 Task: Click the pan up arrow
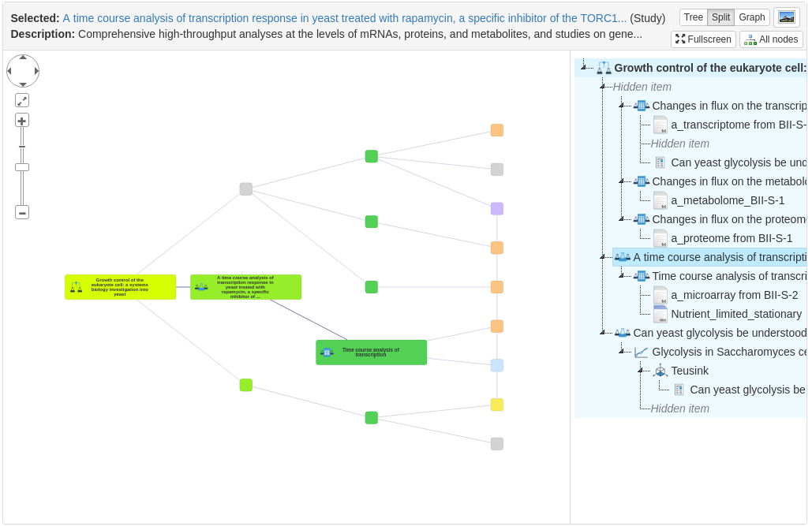(x=23, y=58)
